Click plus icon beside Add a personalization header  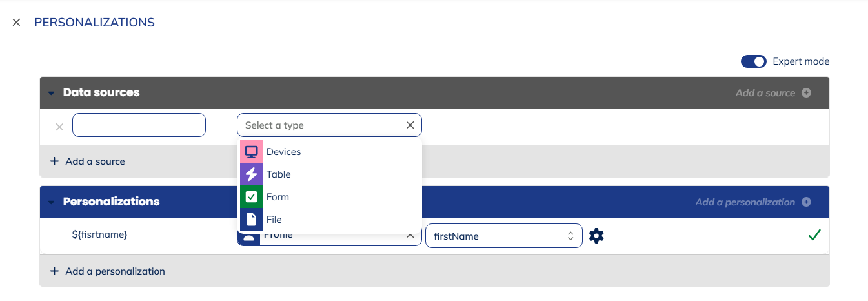coord(806,202)
